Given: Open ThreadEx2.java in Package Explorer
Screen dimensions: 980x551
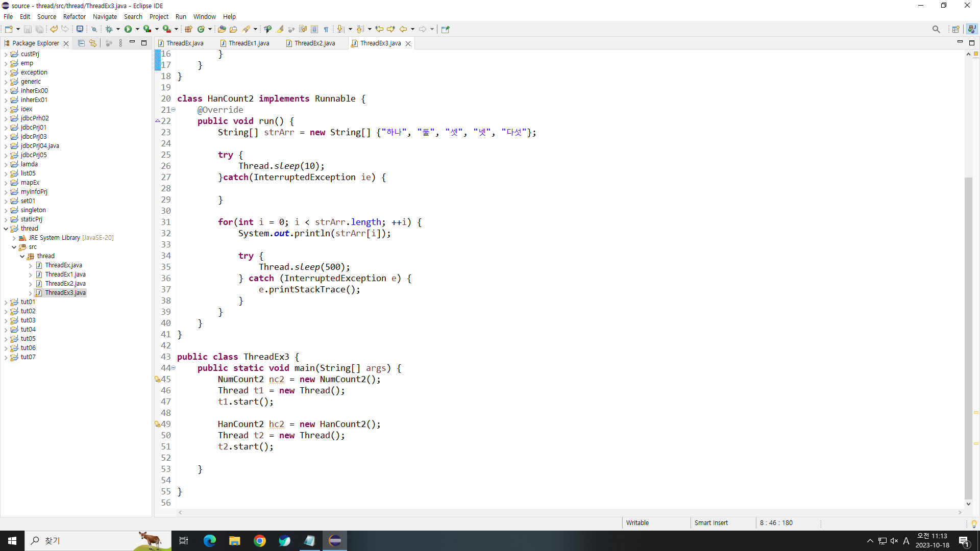Looking at the screenshot, I should (x=65, y=284).
